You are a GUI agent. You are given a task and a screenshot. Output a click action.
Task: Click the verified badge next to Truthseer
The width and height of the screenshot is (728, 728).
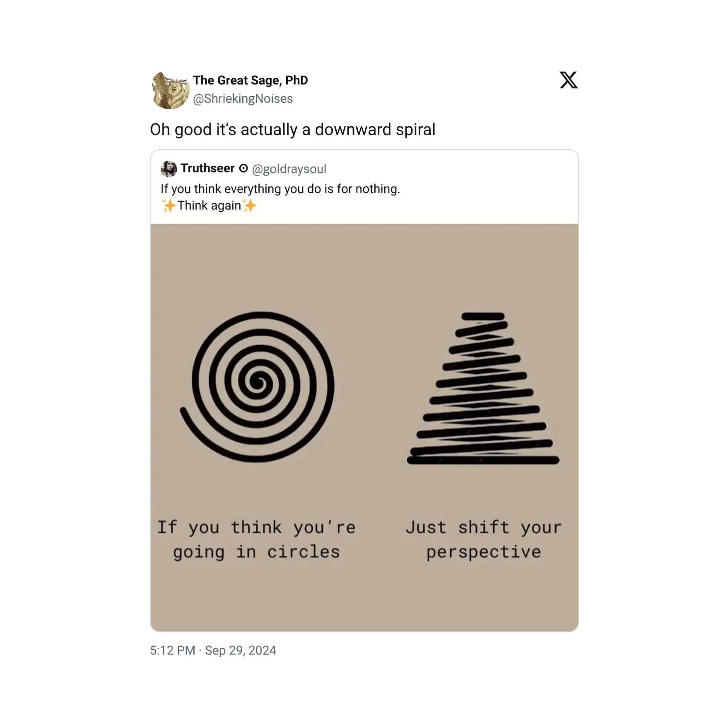pyautogui.click(x=243, y=168)
